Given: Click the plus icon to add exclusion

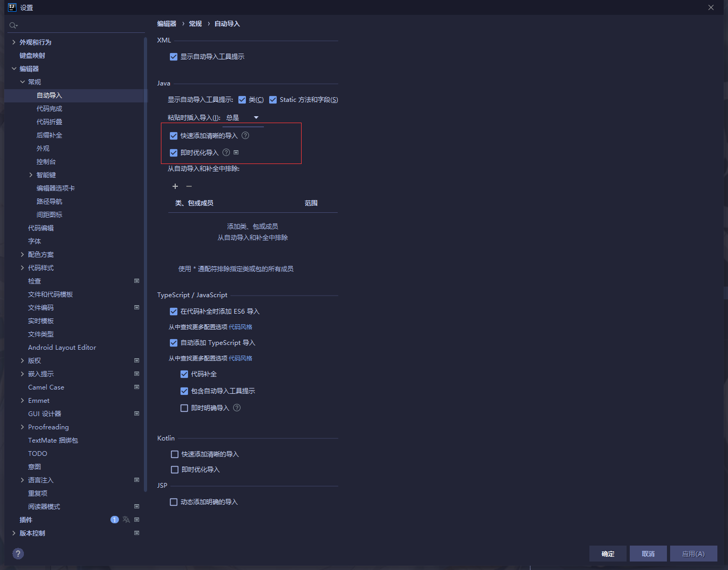Looking at the screenshot, I should pyautogui.click(x=175, y=186).
